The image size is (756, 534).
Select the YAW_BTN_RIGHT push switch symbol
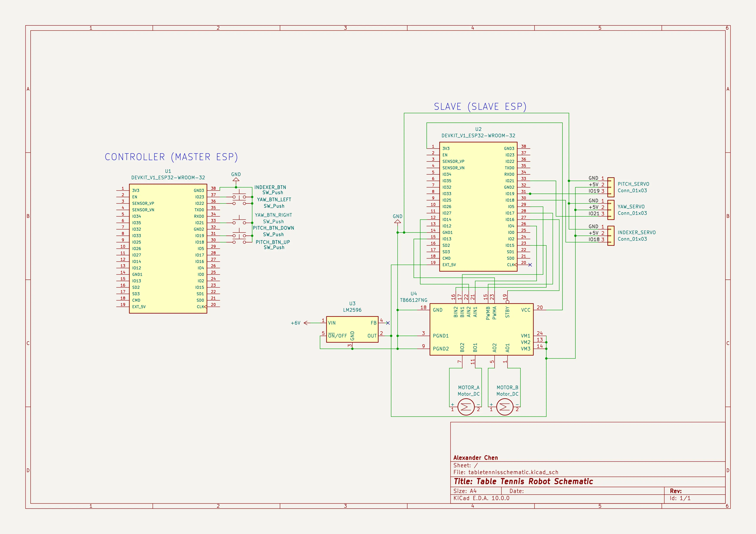(x=239, y=221)
